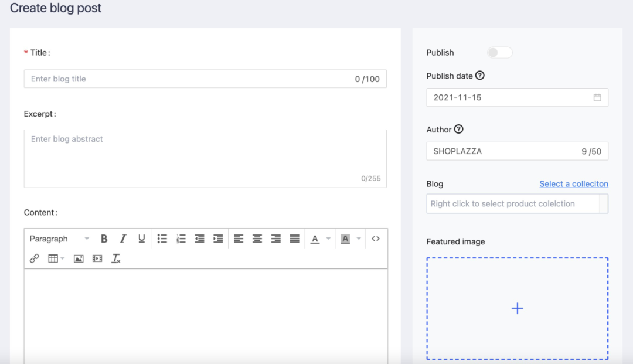
Task: Open the calendar icon in Publish date
Action: click(x=597, y=97)
